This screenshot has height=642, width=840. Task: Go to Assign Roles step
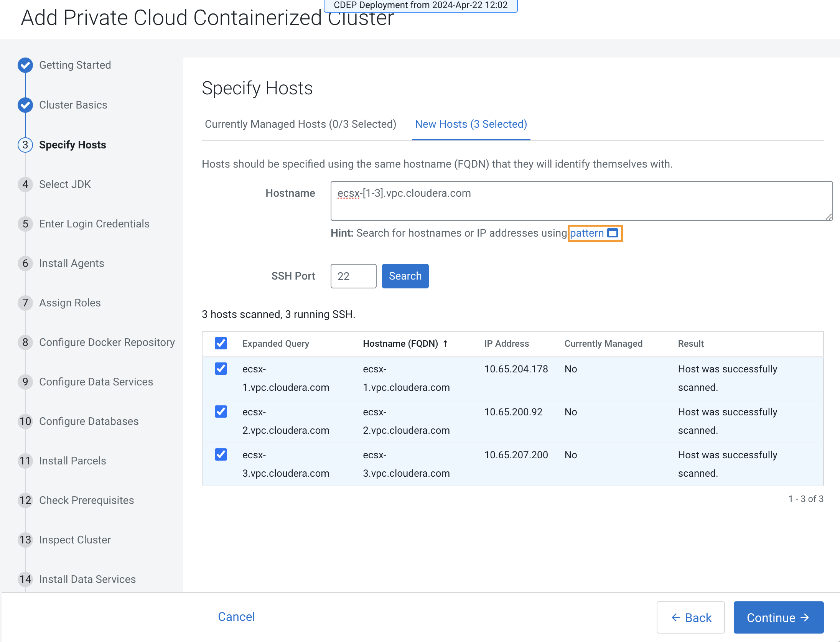(70, 303)
